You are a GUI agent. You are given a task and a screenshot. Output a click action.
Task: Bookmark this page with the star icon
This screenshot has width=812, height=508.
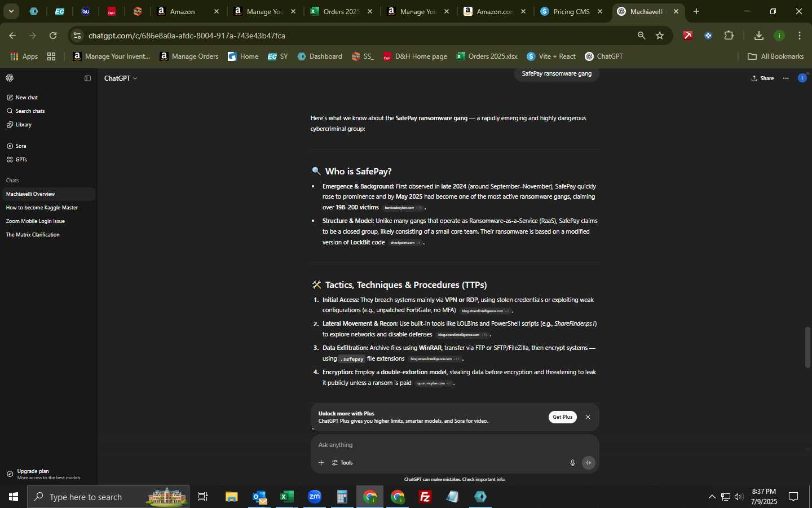pos(660,36)
